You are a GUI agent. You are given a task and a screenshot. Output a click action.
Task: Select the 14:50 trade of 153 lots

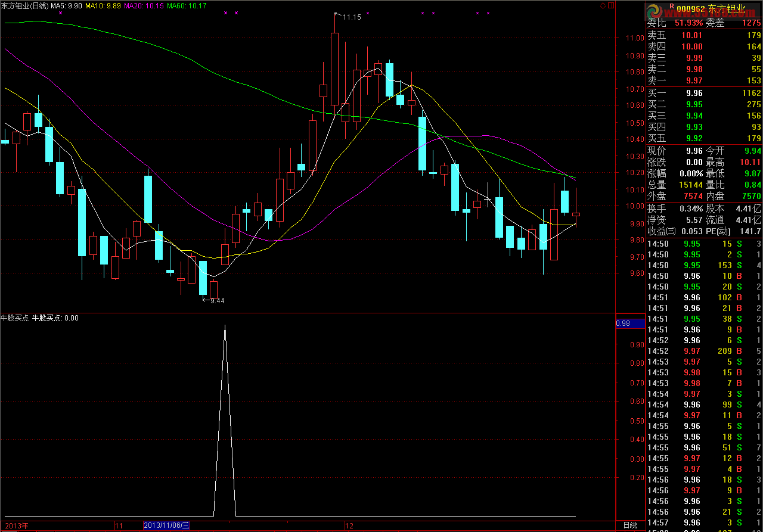[x=705, y=265]
